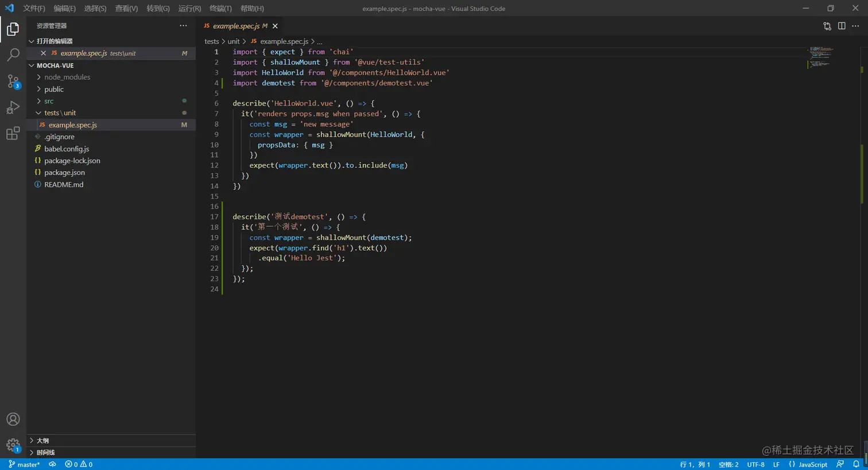Open package.json in the explorer
The width and height of the screenshot is (868, 470).
64,173
